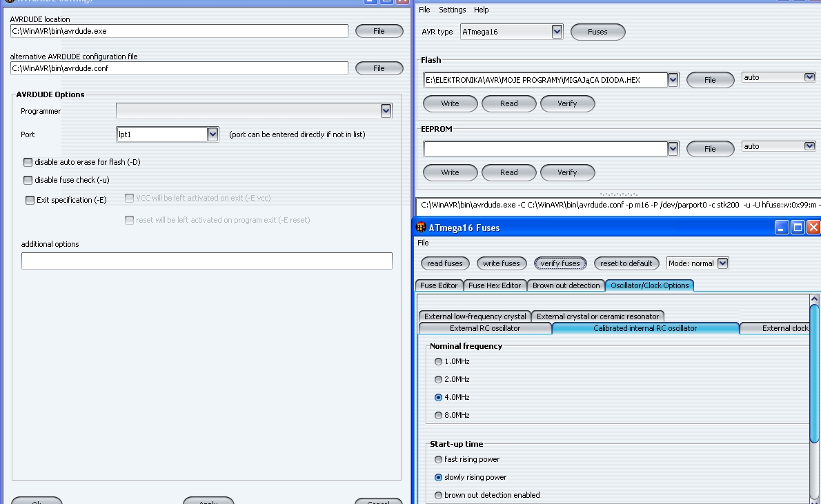The image size is (821, 504).
Task: Click Write in Flash section
Action: click(451, 103)
